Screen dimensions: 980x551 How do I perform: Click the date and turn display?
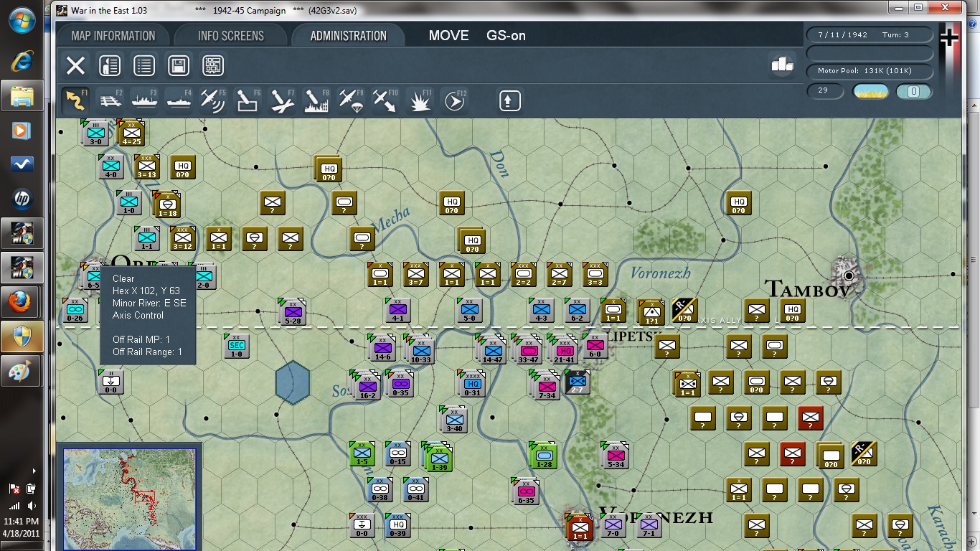tap(870, 34)
